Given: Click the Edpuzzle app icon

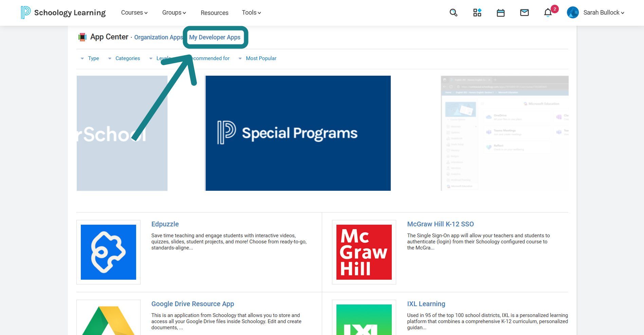Looking at the screenshot, I should point(108,252).
